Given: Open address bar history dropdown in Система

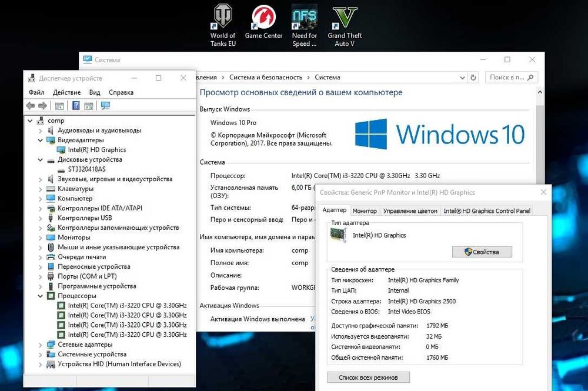Looking at the screenshot, I should (x=462, y=78).
